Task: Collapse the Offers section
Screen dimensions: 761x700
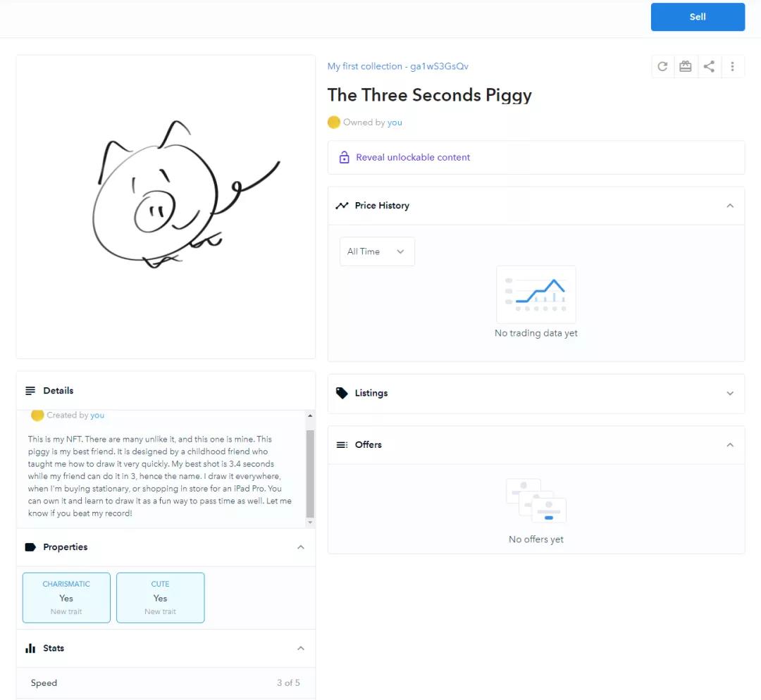Action: tap(730, 445)
